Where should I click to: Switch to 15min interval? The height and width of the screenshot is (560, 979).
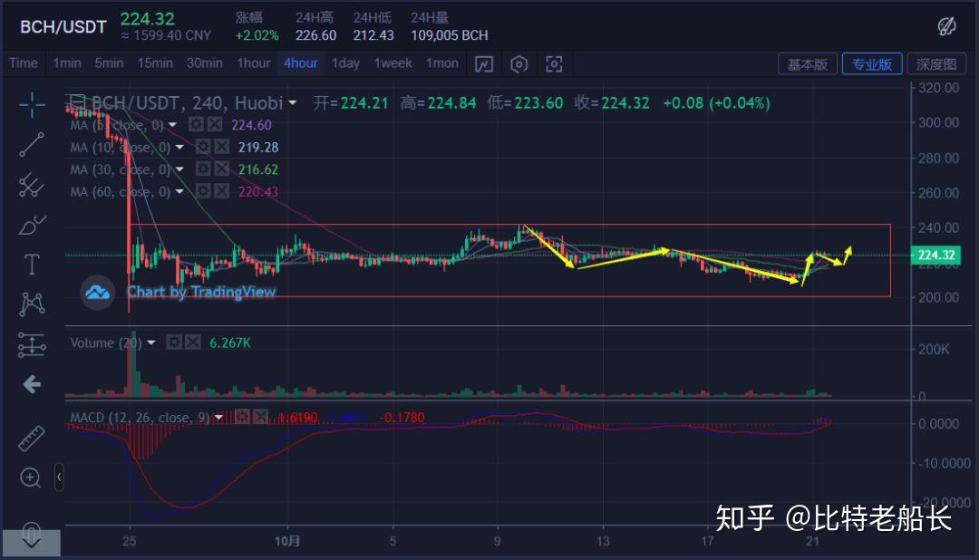pos(155,63)
